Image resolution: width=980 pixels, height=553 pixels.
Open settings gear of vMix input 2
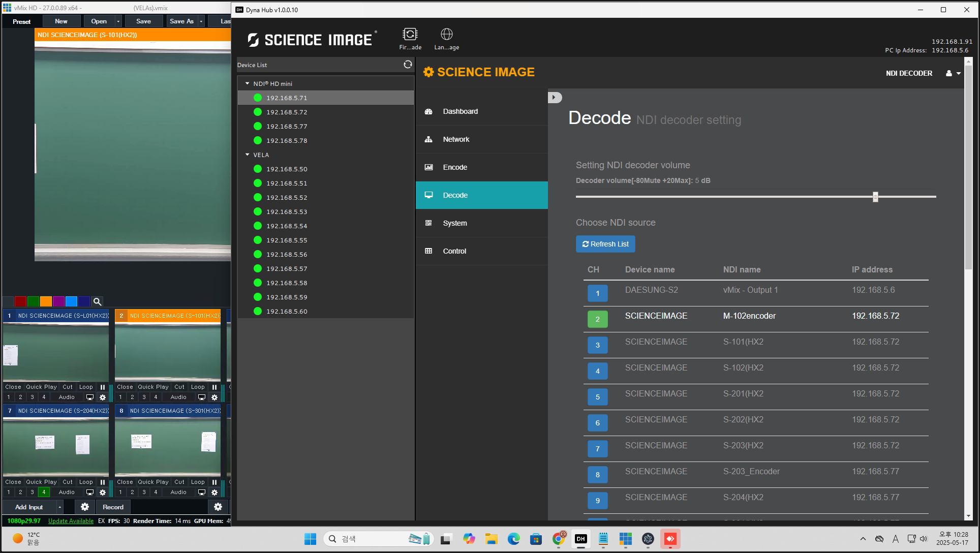[214, 397]
